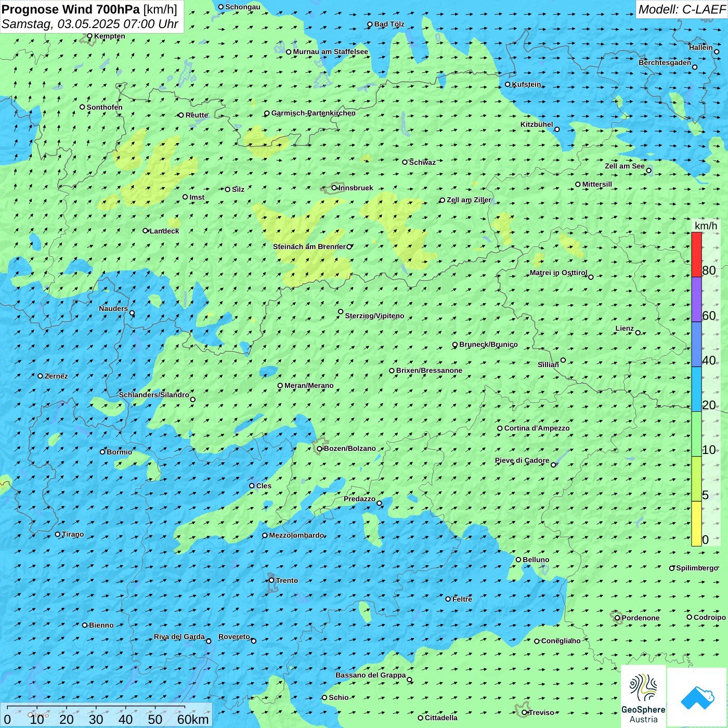Click the Pordenone city marker
728x728 pixels.
617,618
